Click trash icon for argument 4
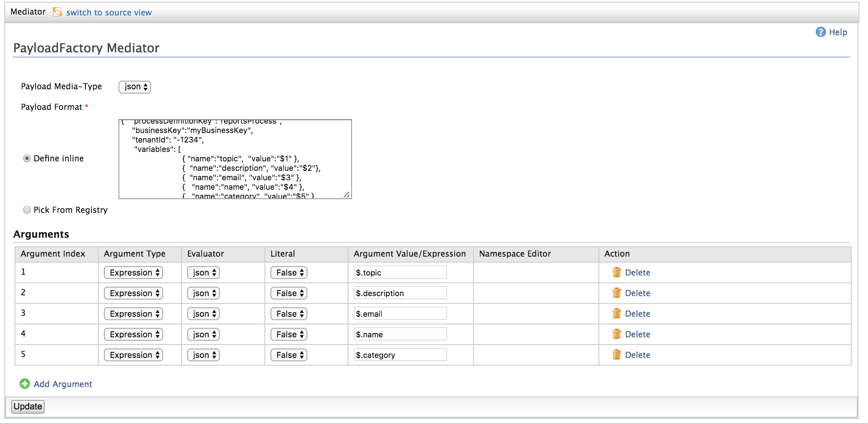 click(616, 334)
